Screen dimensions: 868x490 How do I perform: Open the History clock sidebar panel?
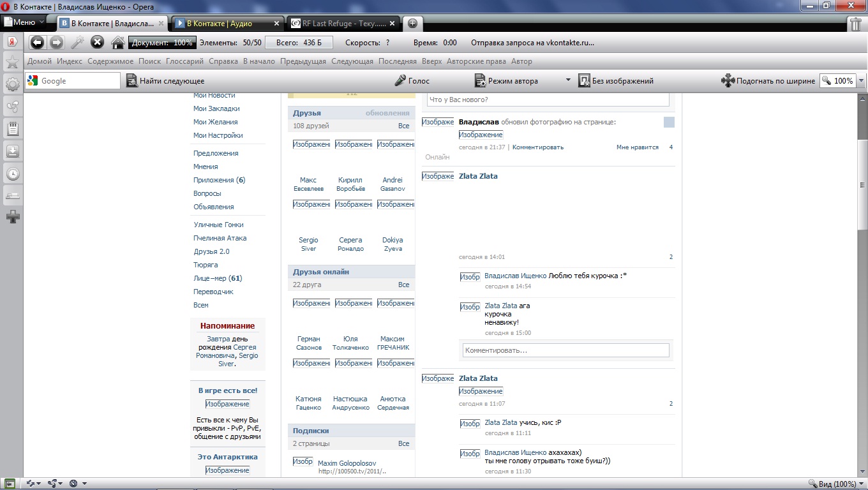[12, 174]
